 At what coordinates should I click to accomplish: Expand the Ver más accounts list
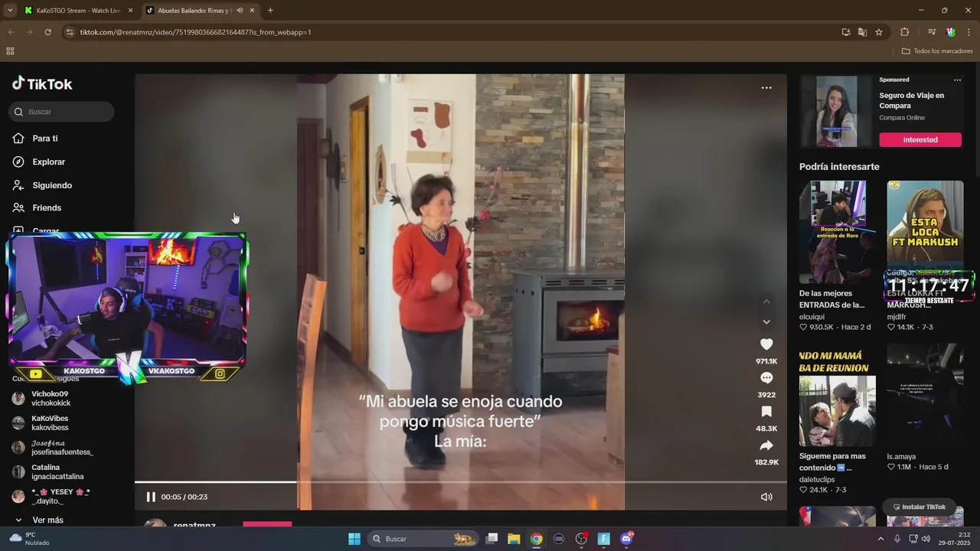40,520
